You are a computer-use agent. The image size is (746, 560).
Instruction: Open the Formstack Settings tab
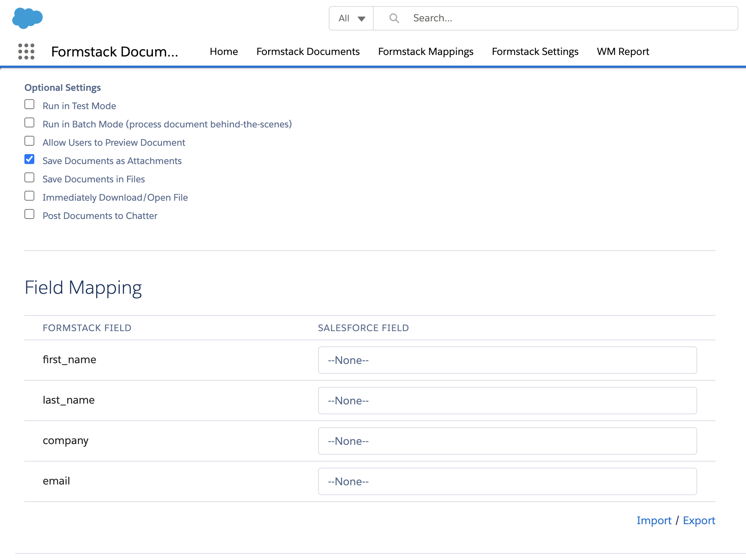point(535,51)
